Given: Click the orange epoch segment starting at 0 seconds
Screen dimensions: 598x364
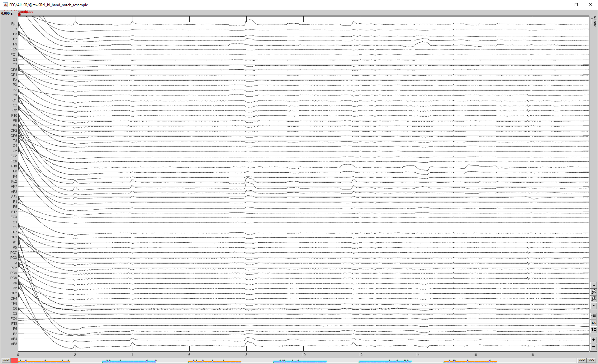Looking at the screenshot, I should (44, 362).
